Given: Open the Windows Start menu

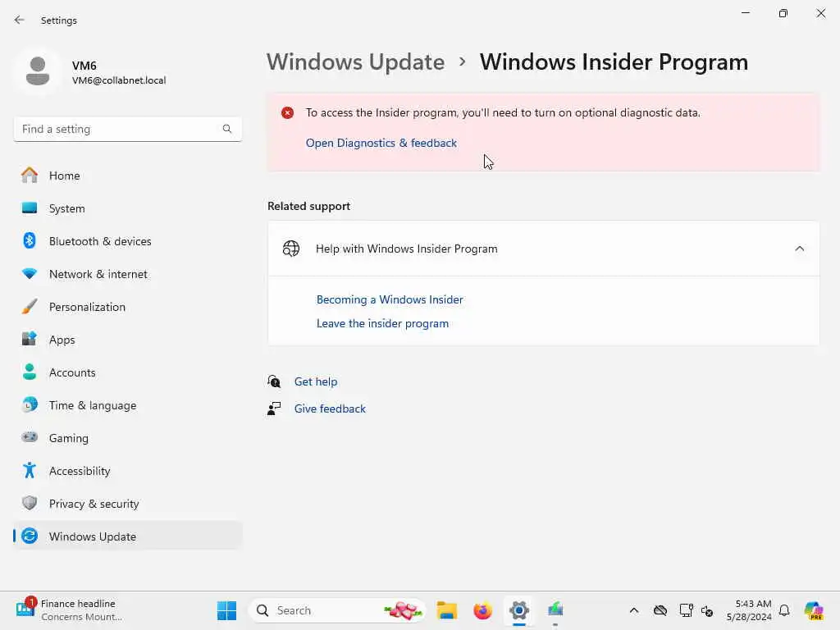Looking at the screenshot, I should point(226,610).
